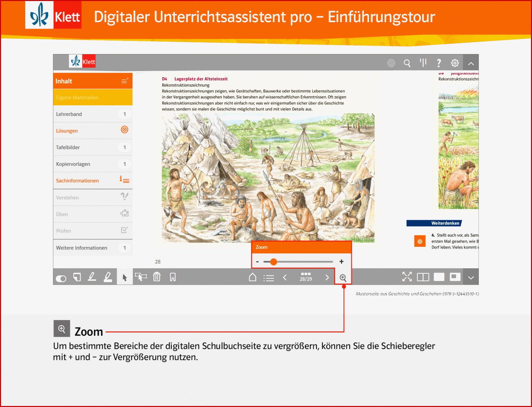Select the Prüfen sidebar item

point(93,231)
